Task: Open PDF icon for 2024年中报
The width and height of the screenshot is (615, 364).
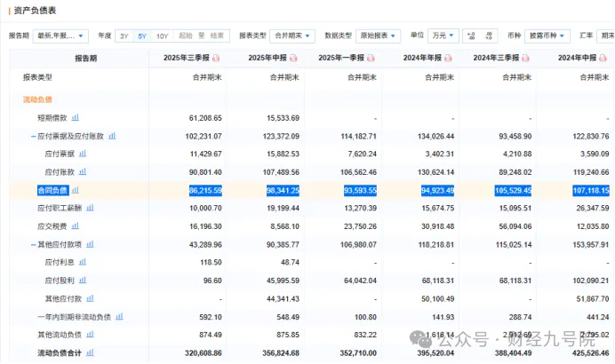Action: (x=603, y=58)
